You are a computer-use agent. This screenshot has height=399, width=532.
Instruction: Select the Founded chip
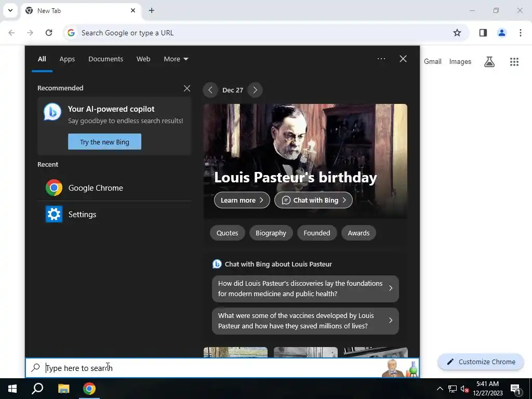click(x=317, y=233)
